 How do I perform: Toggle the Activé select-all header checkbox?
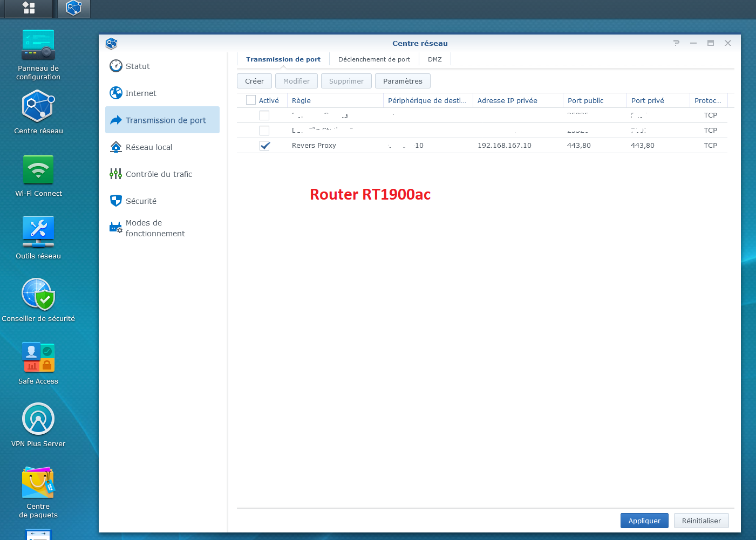coord(251,100)
